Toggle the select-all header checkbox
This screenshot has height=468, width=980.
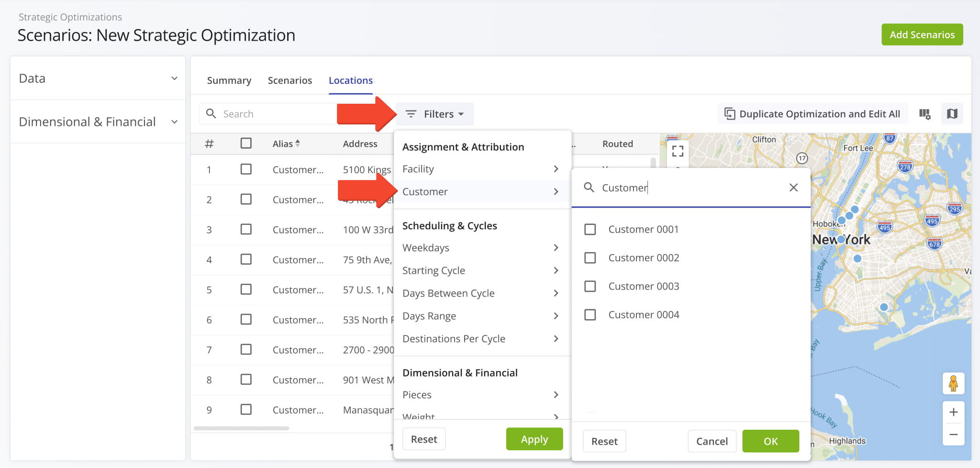pos(246,143)
